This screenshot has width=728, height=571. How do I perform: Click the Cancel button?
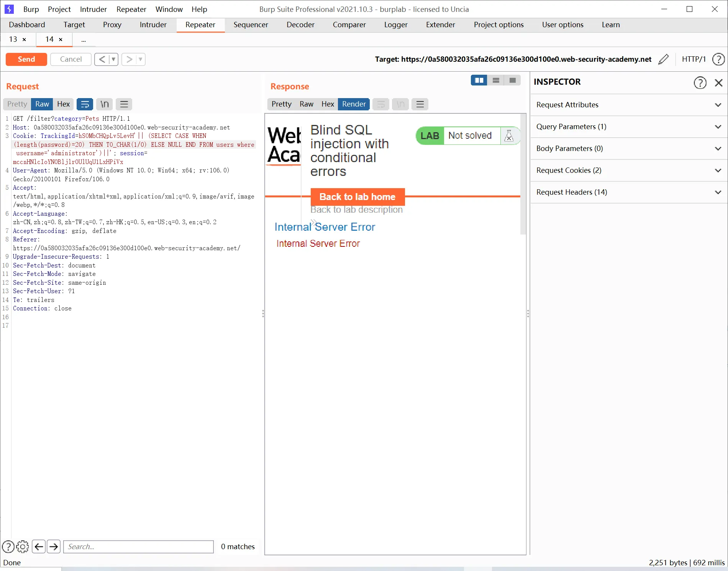71,59
